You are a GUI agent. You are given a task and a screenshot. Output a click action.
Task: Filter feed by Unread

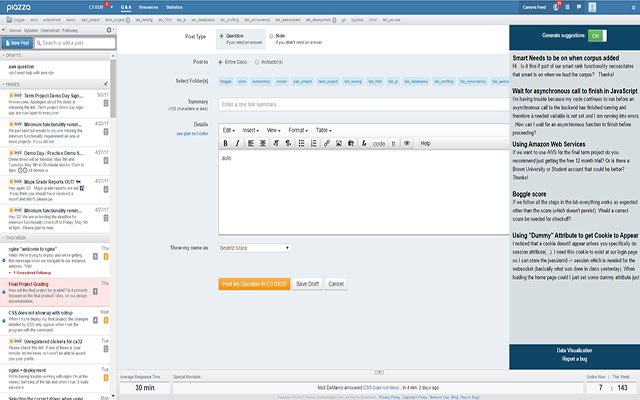point(15,30)
